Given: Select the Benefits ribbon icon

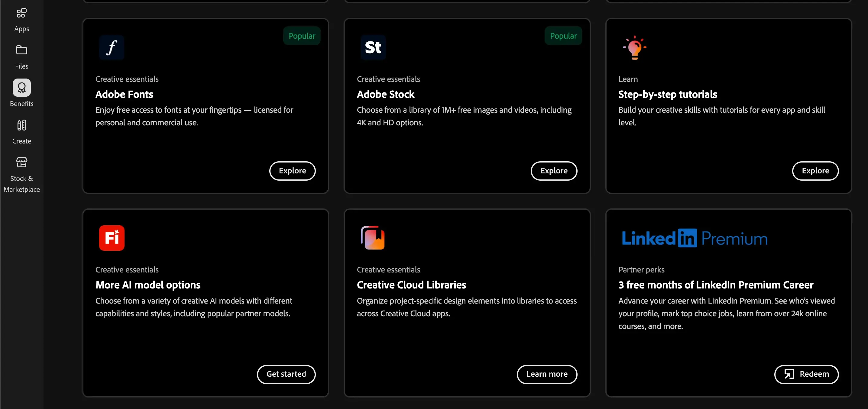Looking at the screenshot, I should [x=21, y=88].
